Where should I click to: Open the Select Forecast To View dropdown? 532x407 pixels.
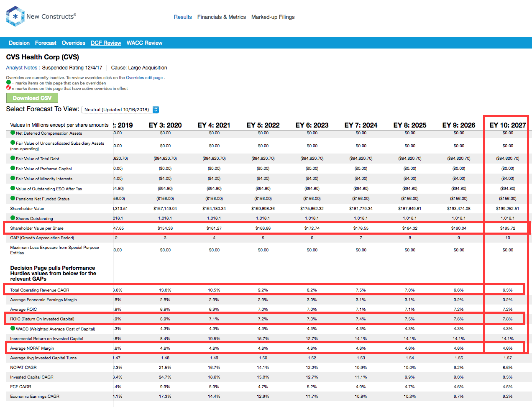pos(120,110)
